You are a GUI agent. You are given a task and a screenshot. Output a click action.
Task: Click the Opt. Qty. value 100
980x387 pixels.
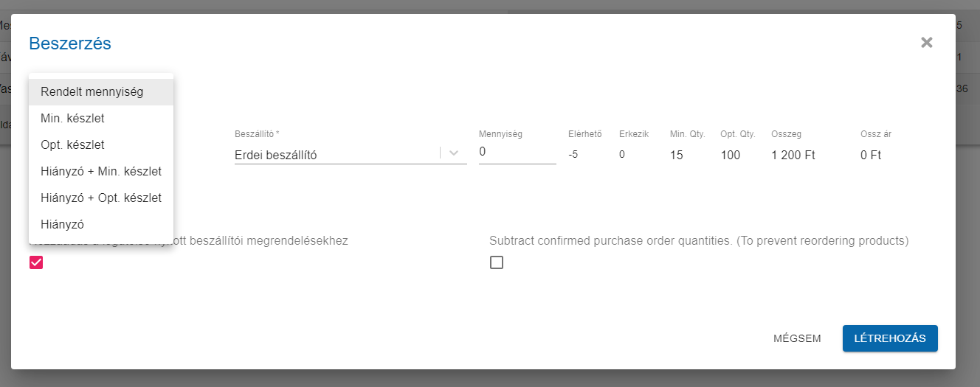pyautogui.click(x=731, y=156)
